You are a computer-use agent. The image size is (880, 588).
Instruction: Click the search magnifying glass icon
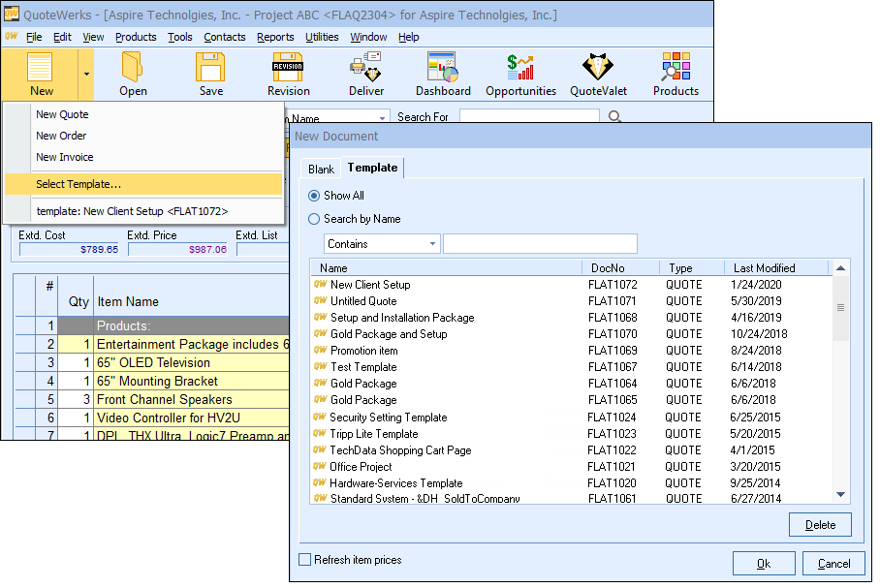614,118
